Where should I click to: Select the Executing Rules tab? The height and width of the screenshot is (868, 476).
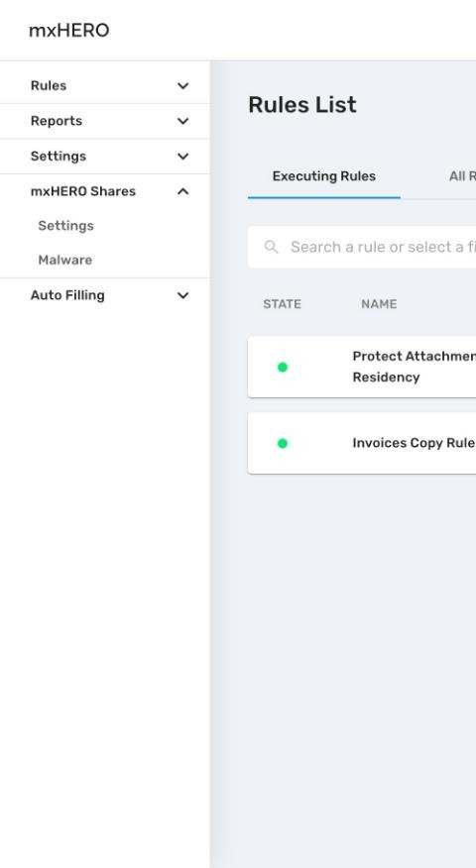pos(324,176)
